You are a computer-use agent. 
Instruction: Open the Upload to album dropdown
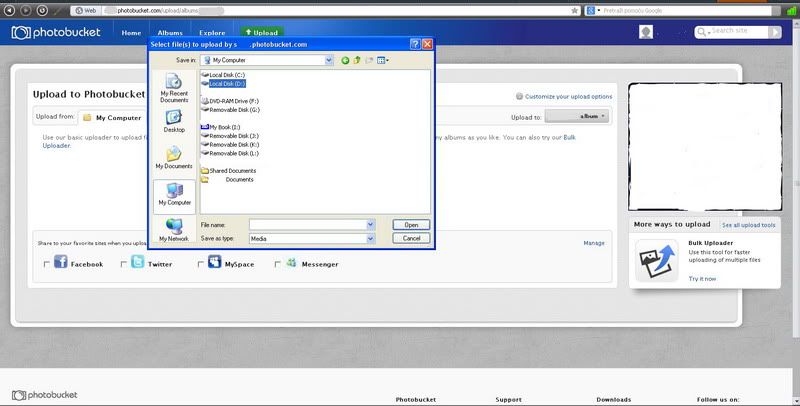(x=577, y=116)
